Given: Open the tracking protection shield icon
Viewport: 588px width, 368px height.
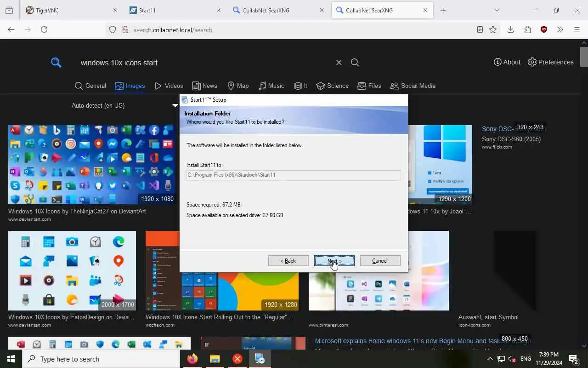Looking at the screenshot, I should [113, 30].
